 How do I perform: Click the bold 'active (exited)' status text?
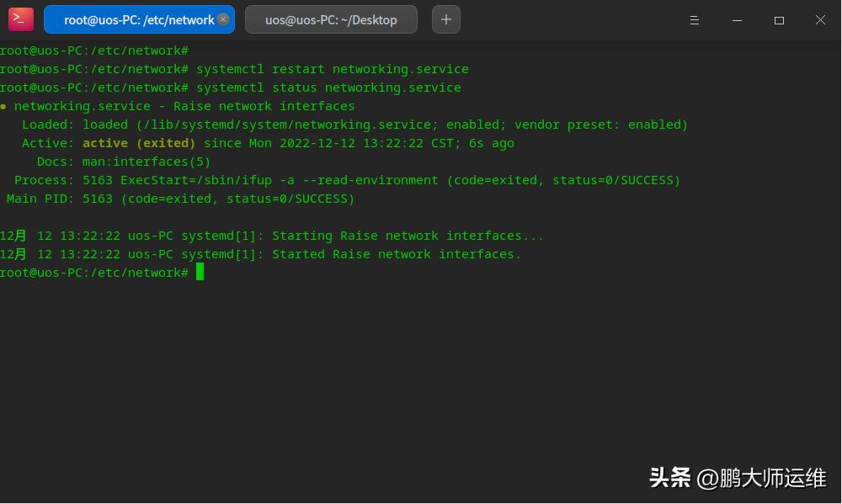pos(139,143)
